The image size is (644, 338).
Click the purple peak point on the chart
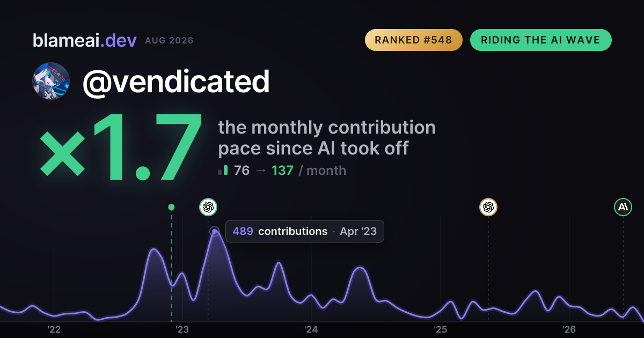click(x=215, y=232)
